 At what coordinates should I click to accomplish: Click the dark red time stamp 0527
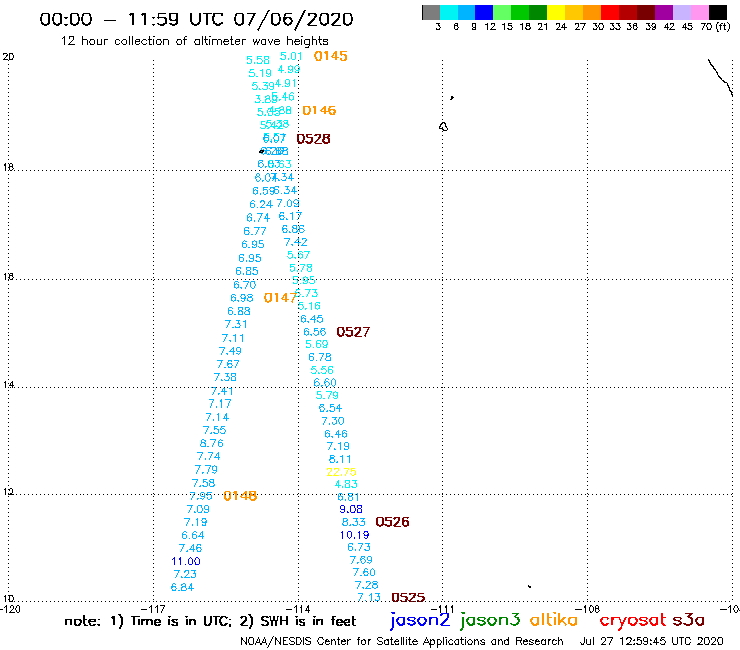353,332
